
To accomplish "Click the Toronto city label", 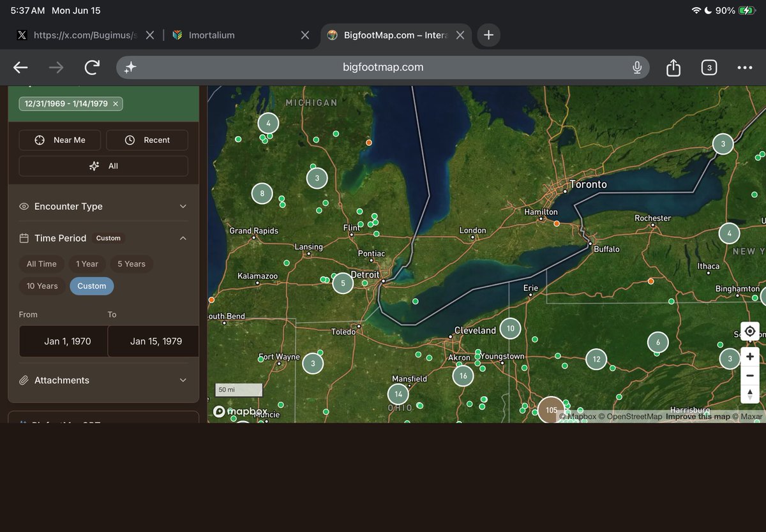I will (588, 184).
